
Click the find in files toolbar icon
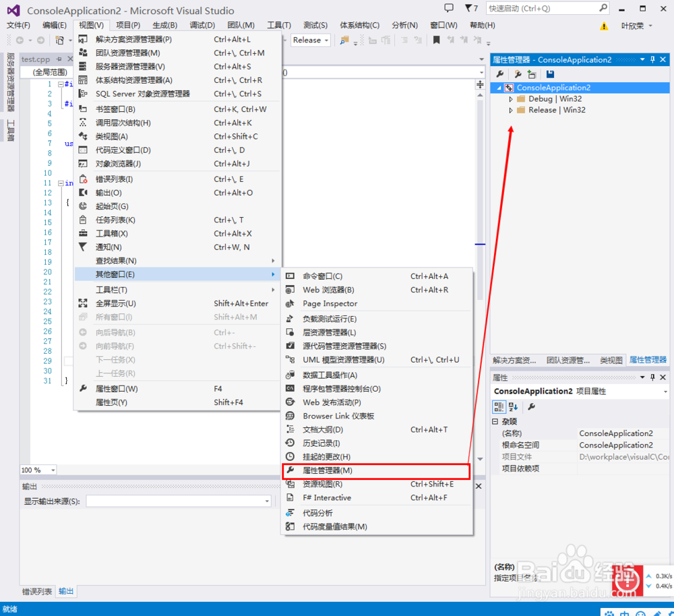(x=344, y=40)
